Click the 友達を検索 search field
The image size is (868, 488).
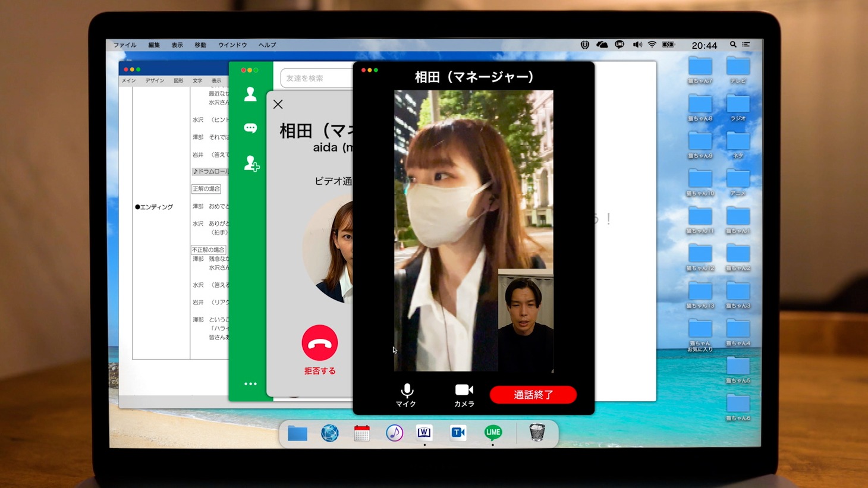315,78
